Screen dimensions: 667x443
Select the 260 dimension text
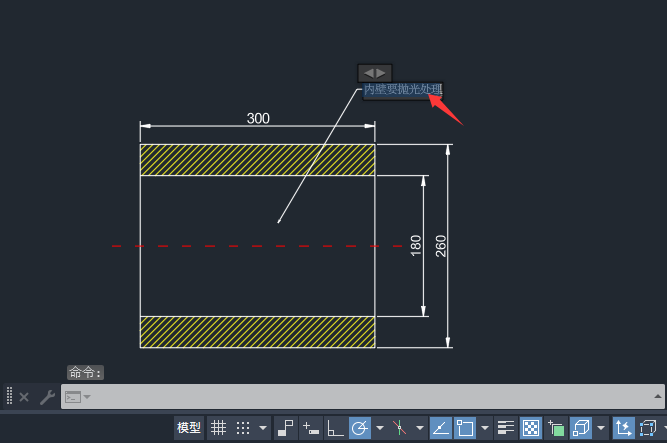pos(441,246)
